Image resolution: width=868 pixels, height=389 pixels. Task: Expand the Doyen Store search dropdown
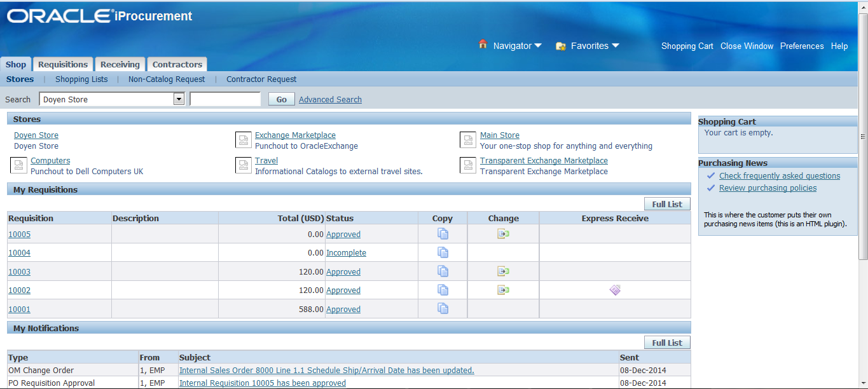179,99
